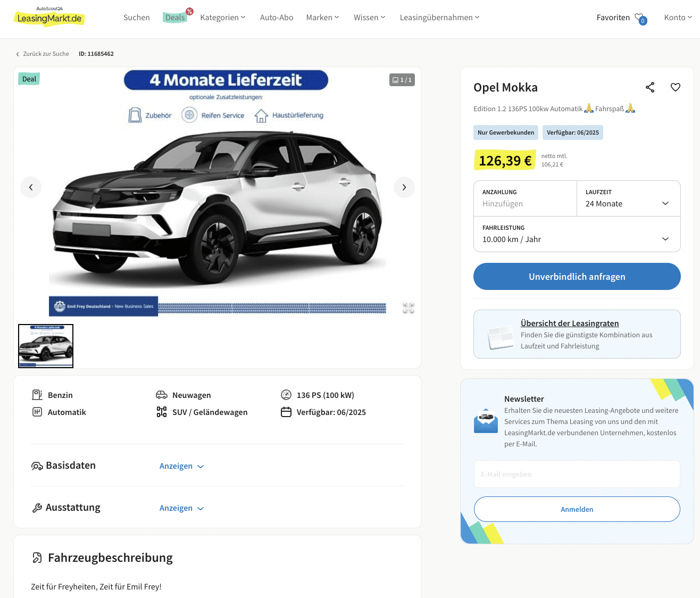Click the Fahrzeugbeschreibung heading

click(110, 558)
